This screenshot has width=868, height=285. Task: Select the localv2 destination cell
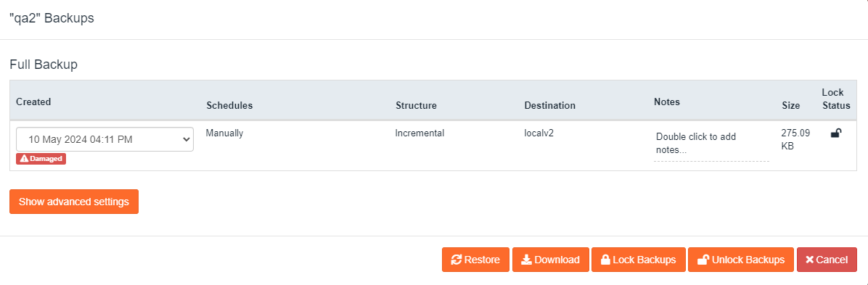pos(539,133)
